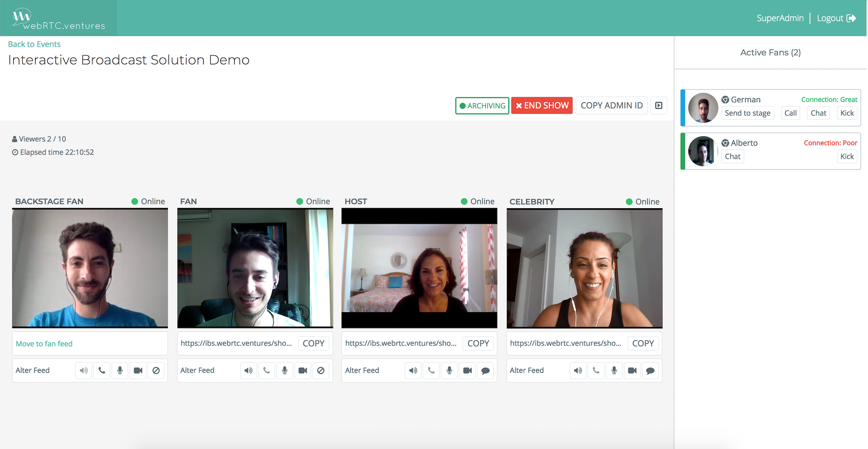Mute the Backstage Fan speaker audio

click(x=84, y=370)
